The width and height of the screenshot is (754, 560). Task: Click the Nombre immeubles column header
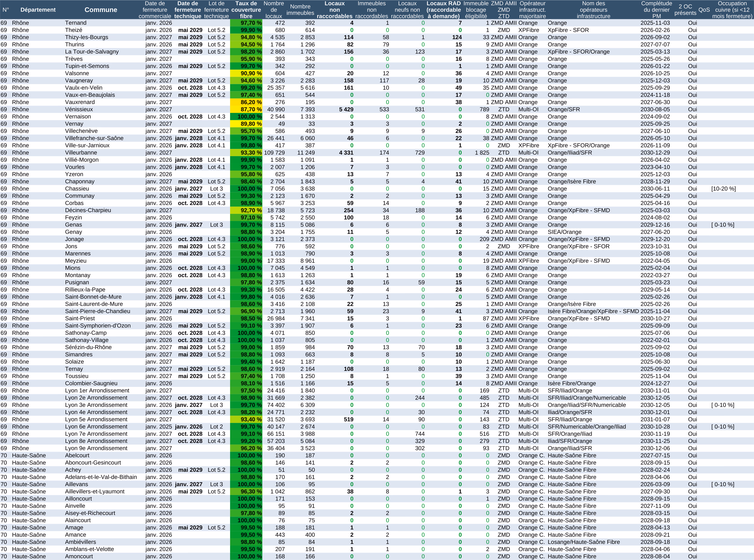pos(300,10)
